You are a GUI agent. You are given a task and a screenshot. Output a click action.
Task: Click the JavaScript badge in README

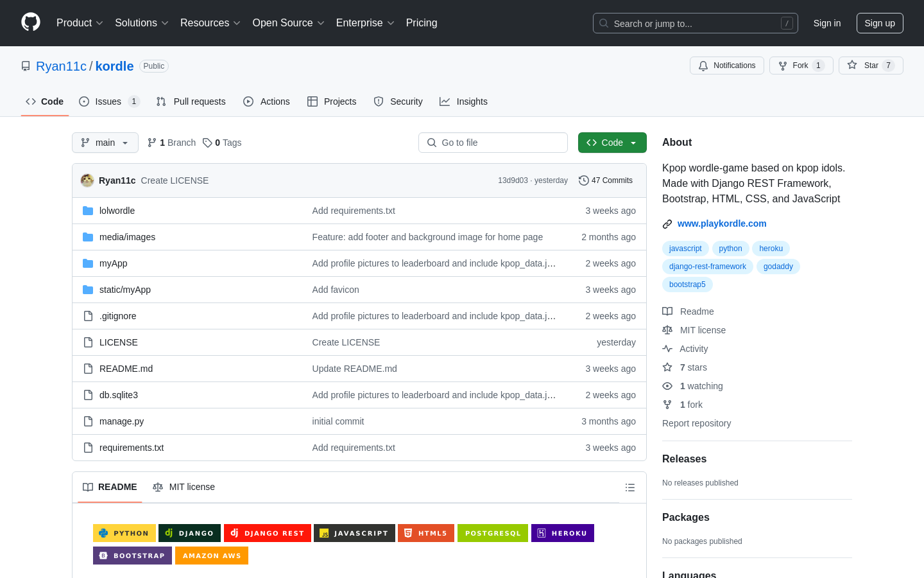(x=354, y=533)
